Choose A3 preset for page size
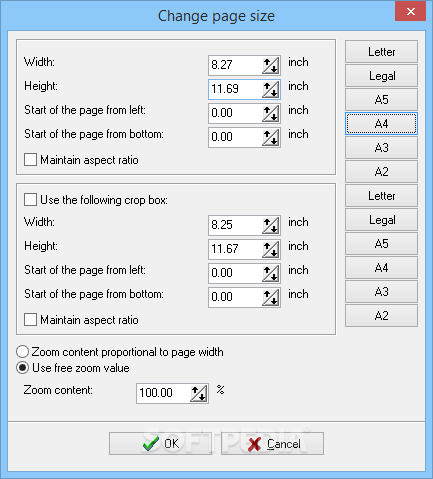Screen dimensions: 433x479 click(381, 148)
